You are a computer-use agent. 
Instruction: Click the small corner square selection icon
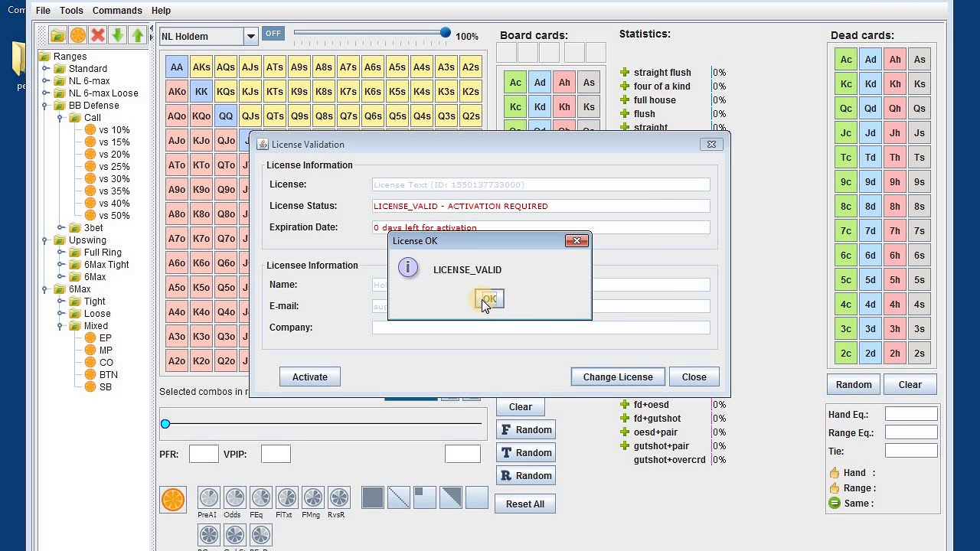(x=425, y=497)
